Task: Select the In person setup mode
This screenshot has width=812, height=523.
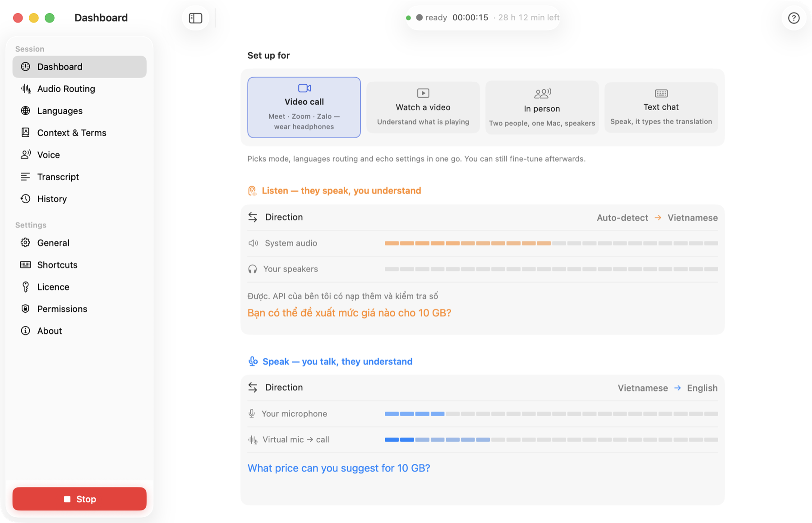Action: [542, 107]
